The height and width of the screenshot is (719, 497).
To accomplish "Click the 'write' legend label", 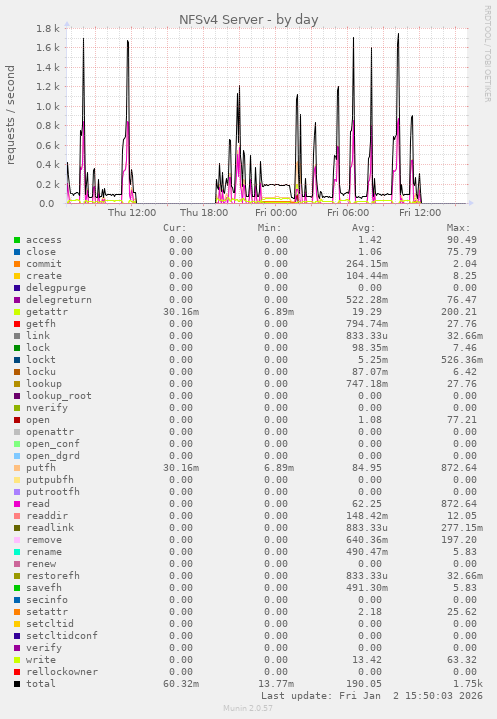I will point(41,660).
